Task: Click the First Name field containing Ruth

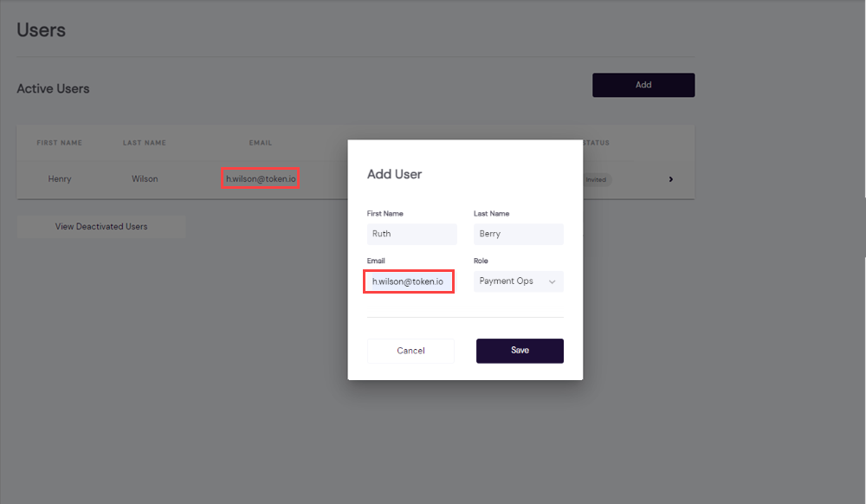Action: [x=412, y=234]
